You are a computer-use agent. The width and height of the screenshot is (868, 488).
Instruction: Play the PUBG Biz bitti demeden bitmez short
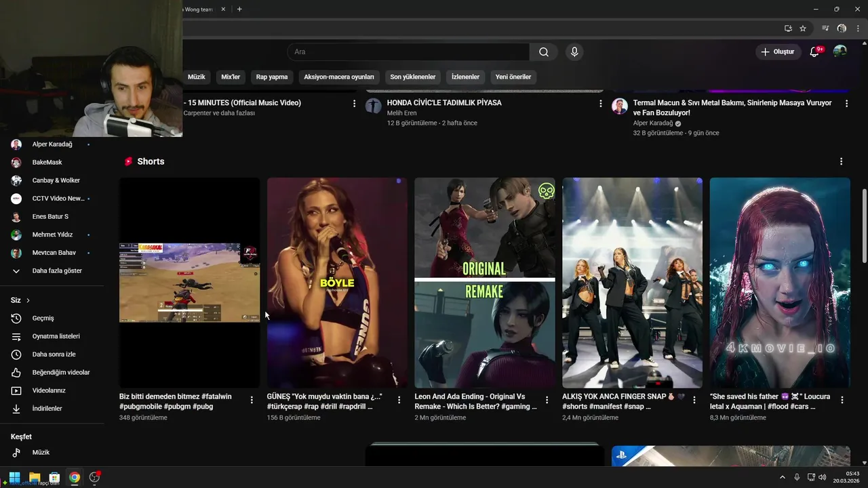(x=190, y=283)
